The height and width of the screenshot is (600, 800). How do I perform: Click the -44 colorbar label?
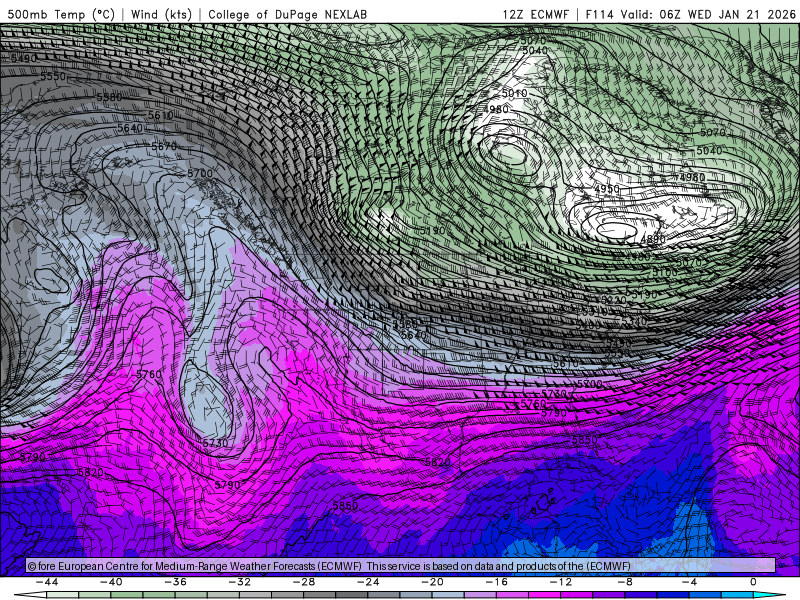coord(47,582)
